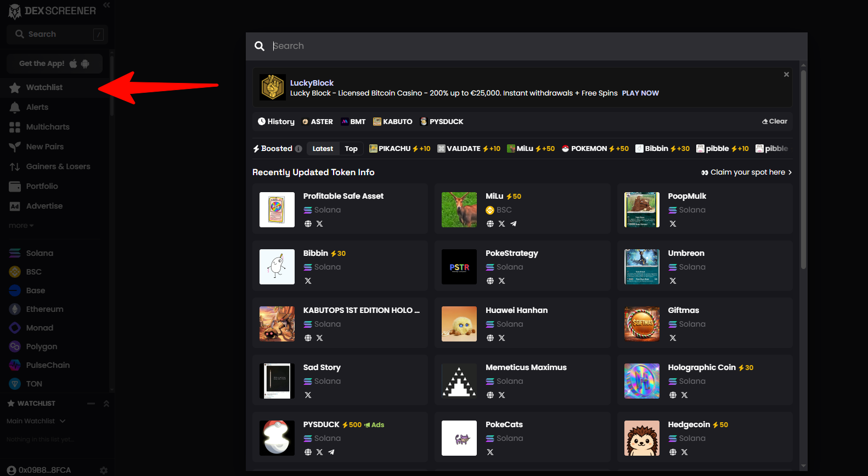Open Multicharts via sidebar grid icon
868x476 pixels.
[15, 127]
